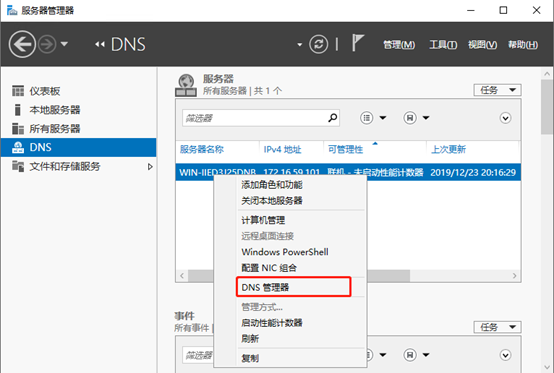Screen dimensions: 554x373
Task: Open the 工具(T) menu
Action: (x=443, y=45)
